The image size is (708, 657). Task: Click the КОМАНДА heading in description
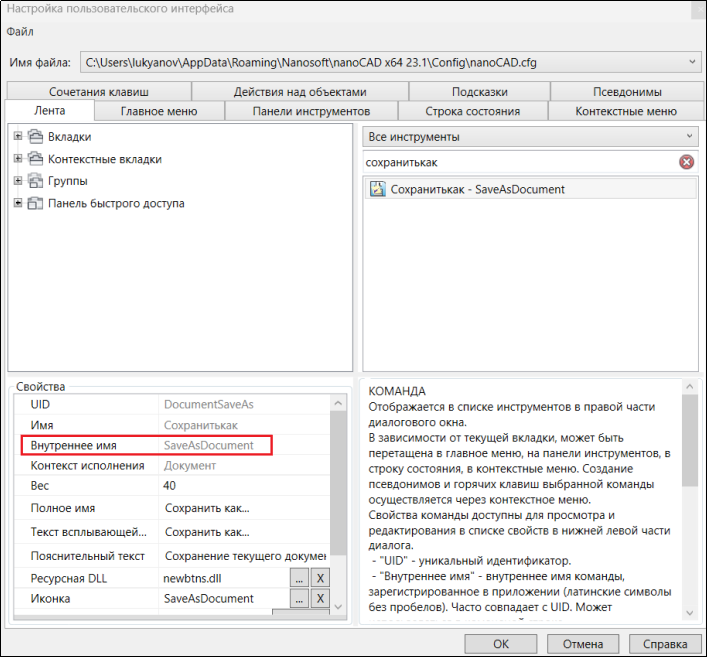397,391
